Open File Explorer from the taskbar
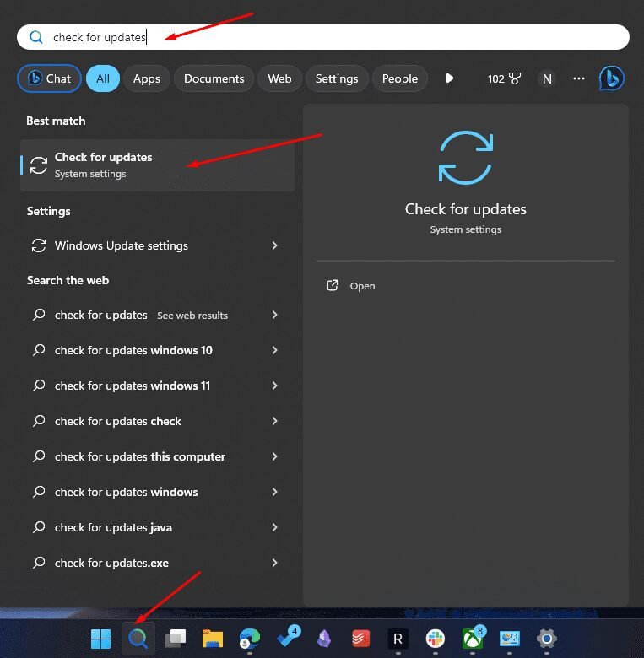Viewport: 644px width, 658px height. tap(212, 639)
